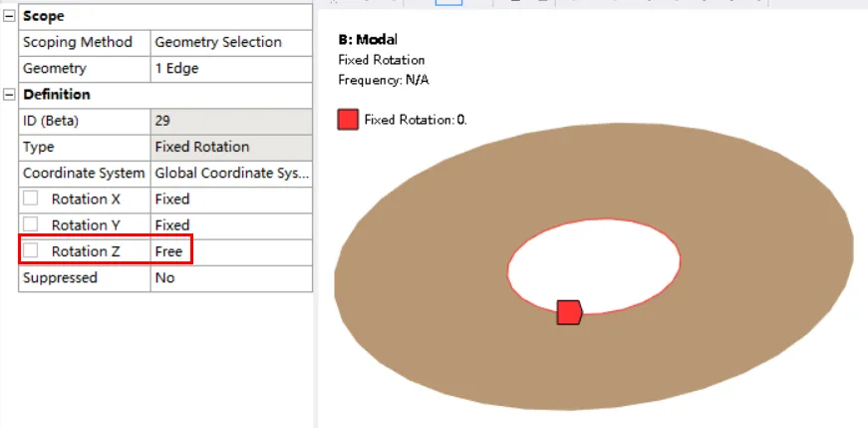
Task: Tick the Rotation X checkbox
Action: point(31,199)
